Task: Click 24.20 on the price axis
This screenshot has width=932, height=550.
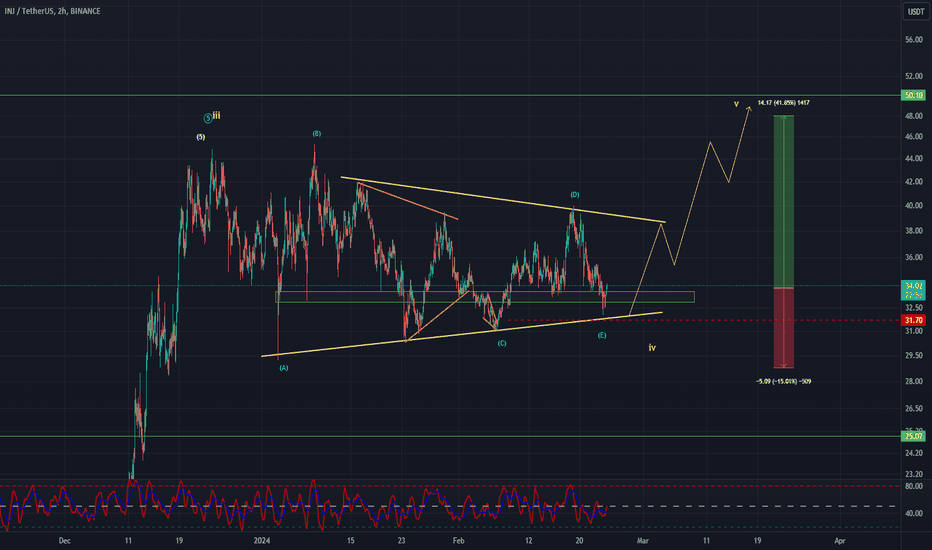Action: (x=914, y=453)
